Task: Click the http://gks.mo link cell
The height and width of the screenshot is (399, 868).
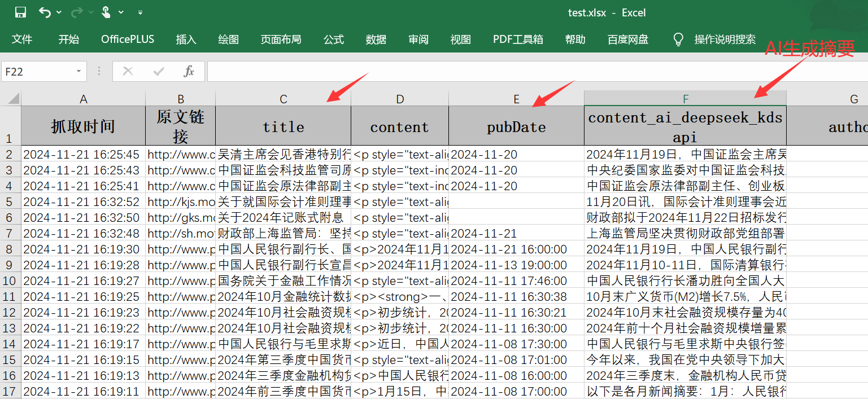Action: pos(181,217)
